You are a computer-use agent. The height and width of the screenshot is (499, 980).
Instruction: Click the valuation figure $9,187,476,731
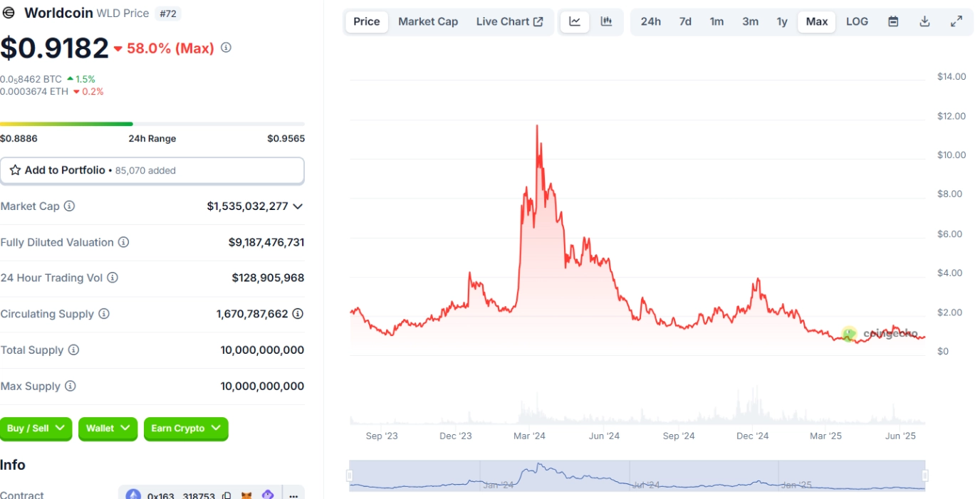(266, 243)
